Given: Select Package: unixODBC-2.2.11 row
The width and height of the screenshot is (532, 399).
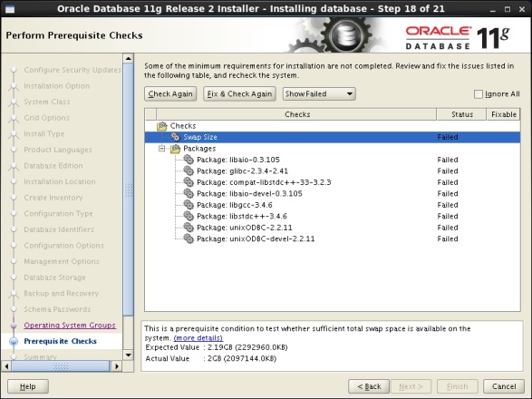Looking at the screenshot, I should pos(333,228).
